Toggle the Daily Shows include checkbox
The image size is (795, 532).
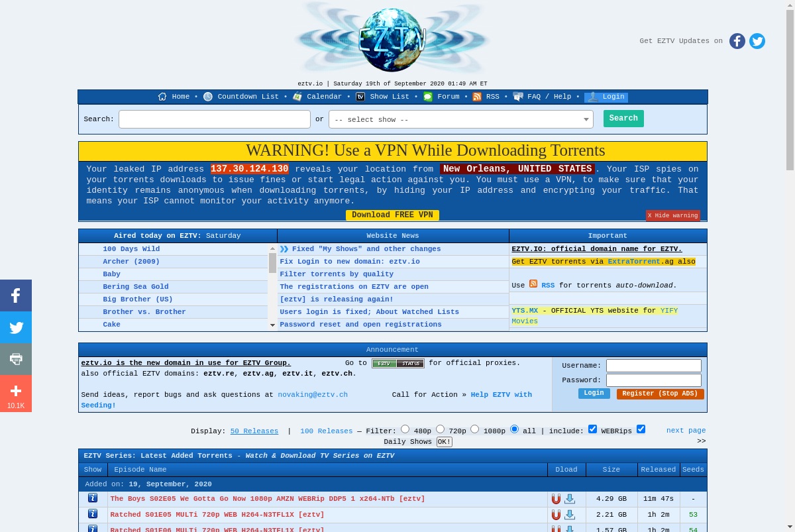point(641,429)
